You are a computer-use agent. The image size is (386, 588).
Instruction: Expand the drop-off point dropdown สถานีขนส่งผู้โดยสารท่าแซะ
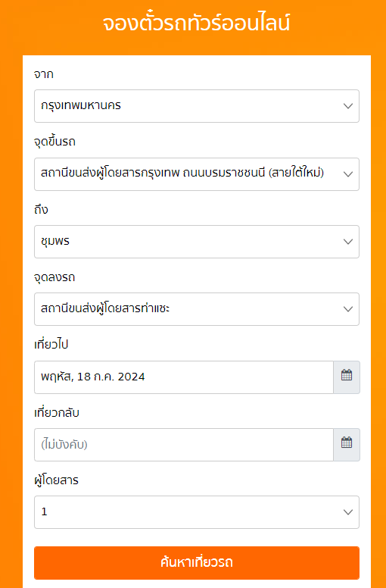197,309
